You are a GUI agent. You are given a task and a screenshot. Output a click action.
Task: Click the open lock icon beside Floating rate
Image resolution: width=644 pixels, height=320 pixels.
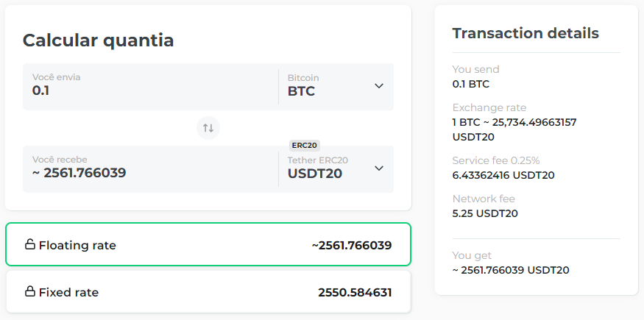[x=30, y=244]
